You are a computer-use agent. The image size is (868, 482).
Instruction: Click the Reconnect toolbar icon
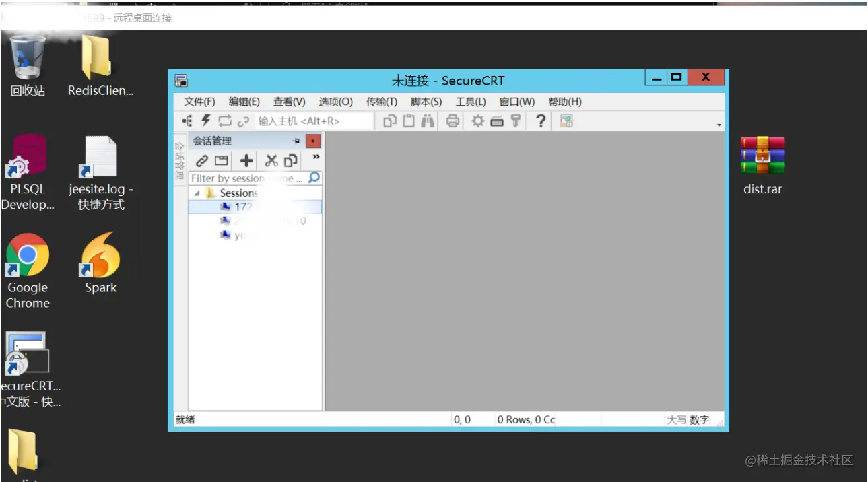[x=225, y=121]
